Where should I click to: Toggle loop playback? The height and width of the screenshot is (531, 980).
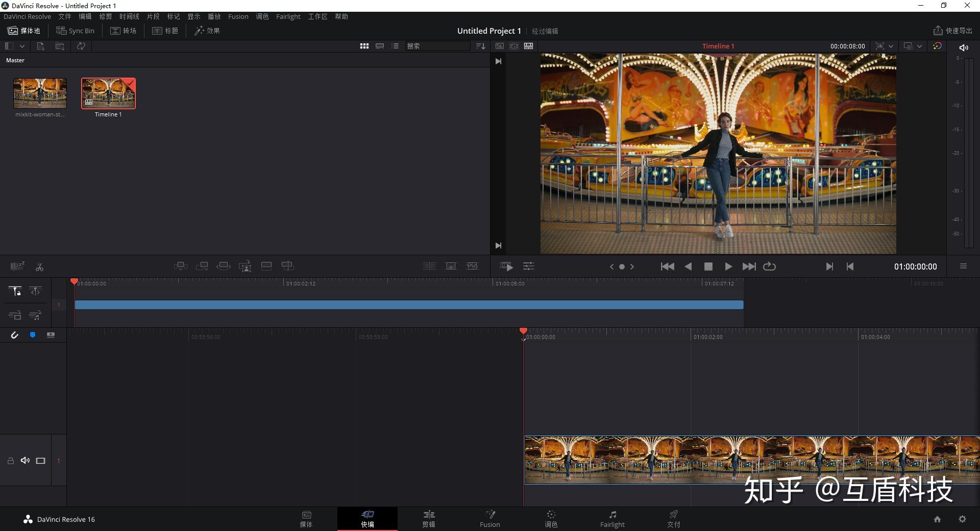coord(769,267)
